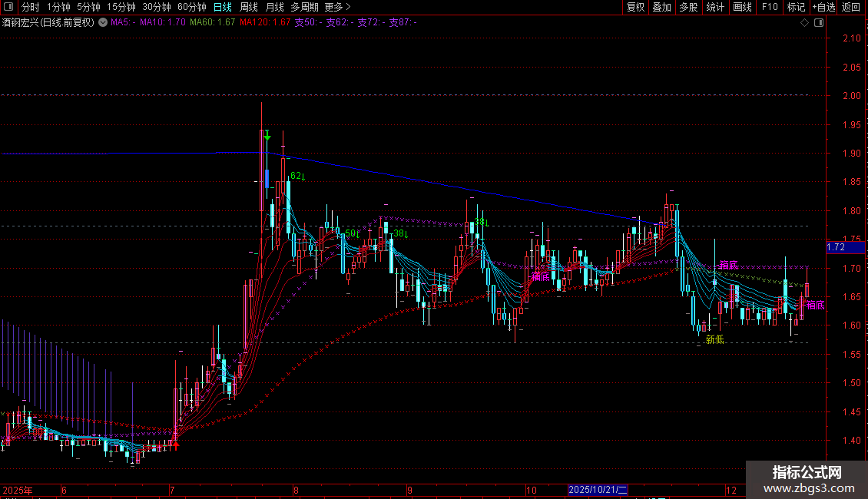This screenshot has height=499, width=868.
Task: Click the 酒钢宏兴(日线.前复权) chart title
Action: [x=48, y=23]
